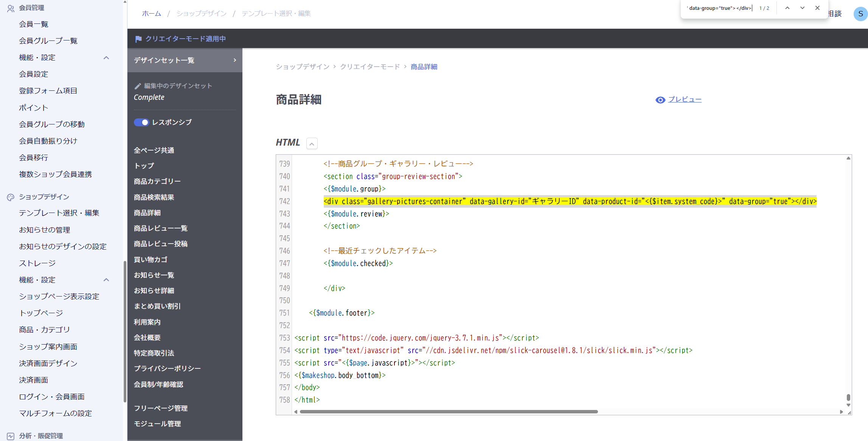The height and width of the screenshot is (441, 868).
Task: Click code editor scroll-up arrow
Action: coord(848,158)
